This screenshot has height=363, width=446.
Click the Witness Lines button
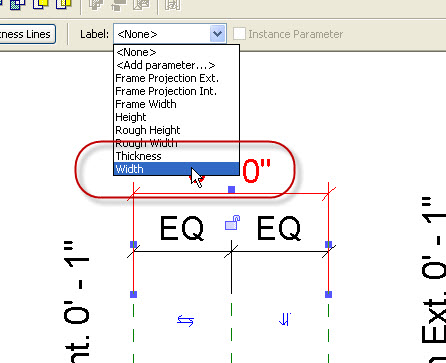click(27, 34)
